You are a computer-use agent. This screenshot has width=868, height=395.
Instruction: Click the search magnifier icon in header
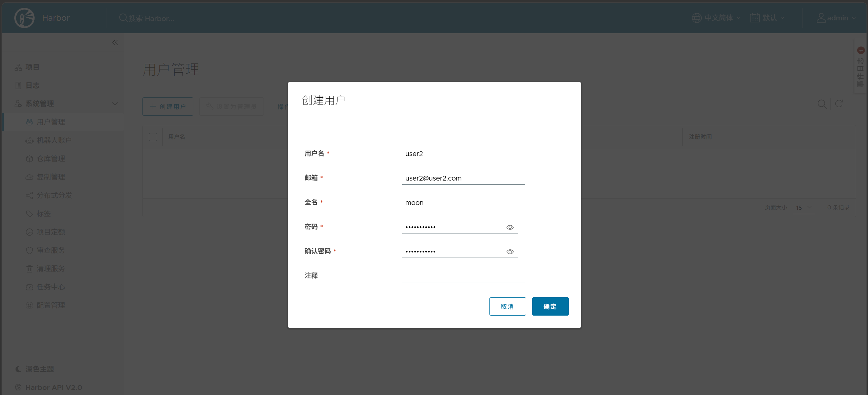[x=123, y=18]
